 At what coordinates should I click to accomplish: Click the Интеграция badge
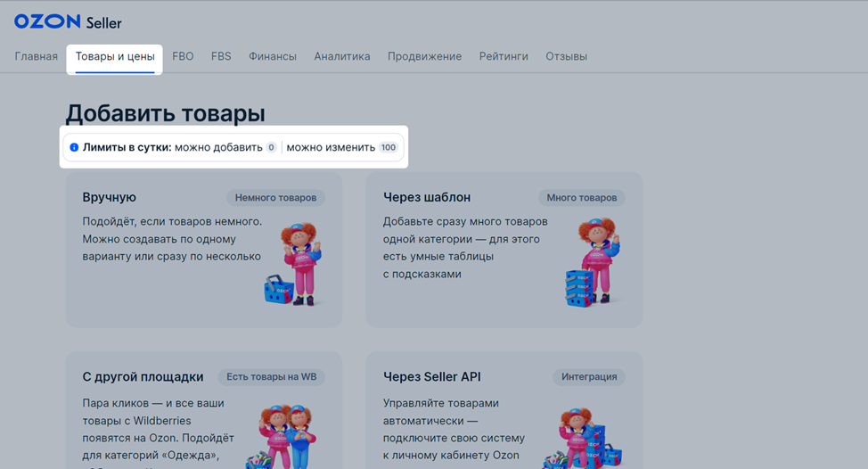589,377
